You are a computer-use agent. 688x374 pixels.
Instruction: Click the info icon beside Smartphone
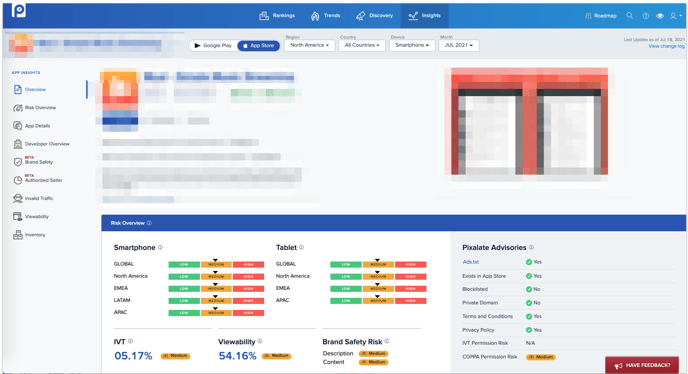click(x=160, y=247)
